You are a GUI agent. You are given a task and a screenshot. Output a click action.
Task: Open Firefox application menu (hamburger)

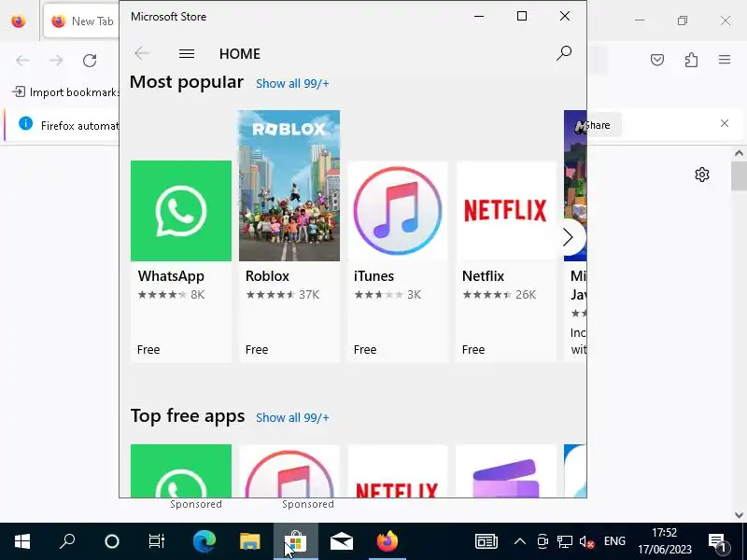(725, 60)
